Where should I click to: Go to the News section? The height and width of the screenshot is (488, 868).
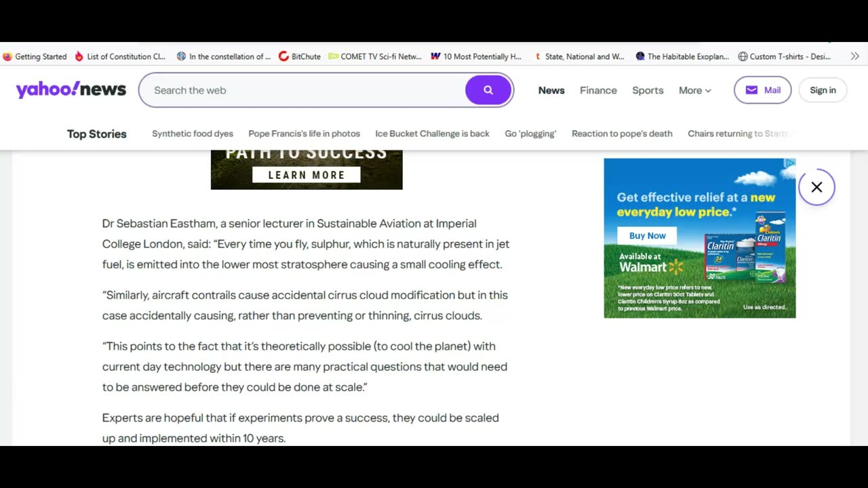tap(551, 90)
